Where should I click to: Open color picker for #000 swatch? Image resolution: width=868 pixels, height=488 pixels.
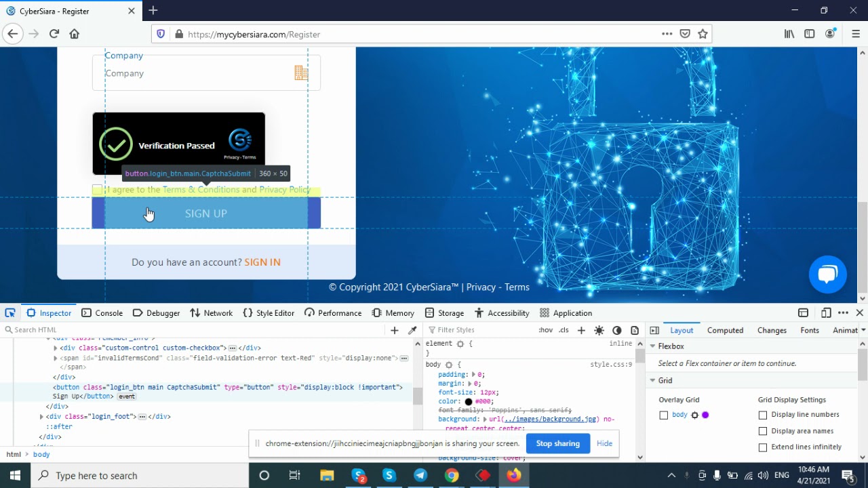pos(468,401)
